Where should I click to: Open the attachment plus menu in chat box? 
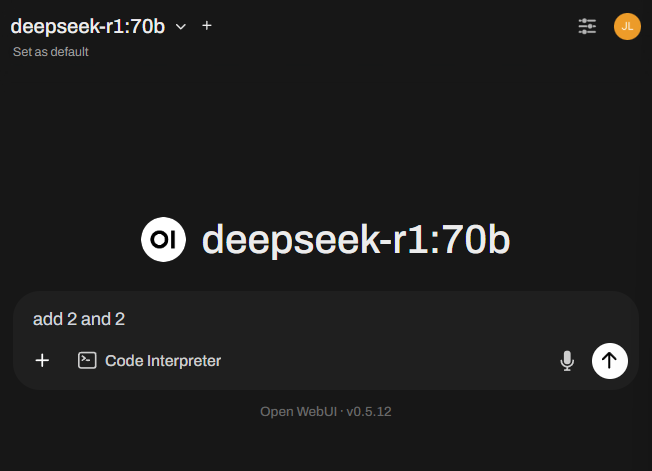click(42, 360)
